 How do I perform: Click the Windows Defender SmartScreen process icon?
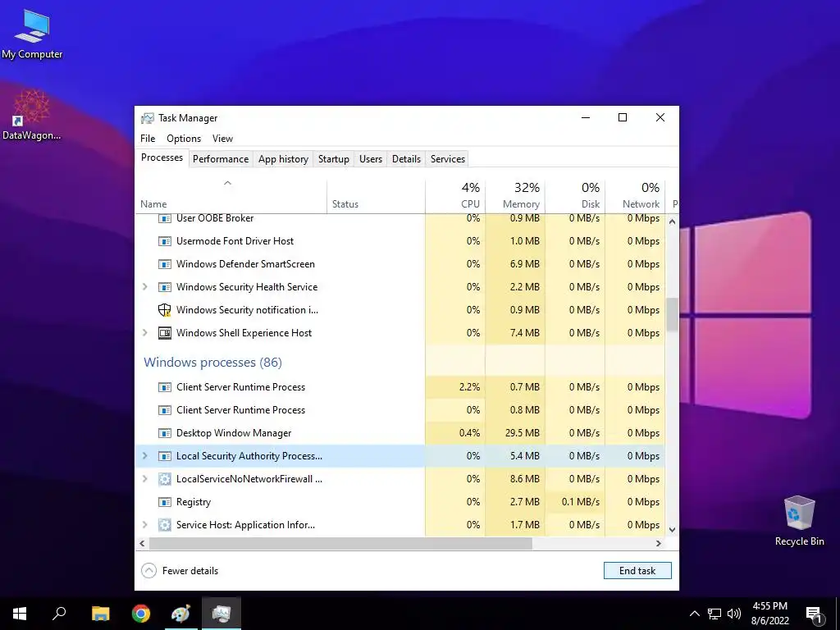coord(164,264)
